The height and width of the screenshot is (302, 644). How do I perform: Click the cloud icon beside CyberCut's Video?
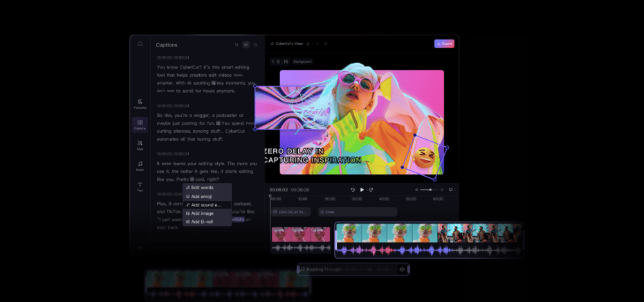[x=273, y=44]
